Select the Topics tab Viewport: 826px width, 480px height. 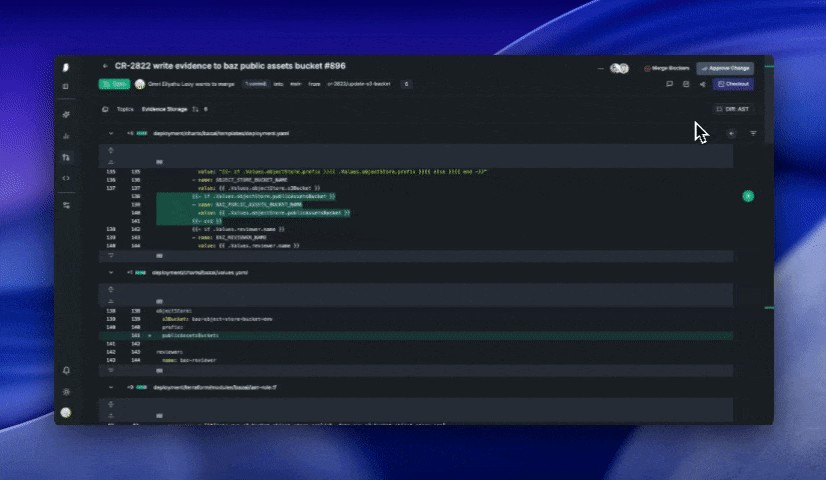(x=125, y=108)
